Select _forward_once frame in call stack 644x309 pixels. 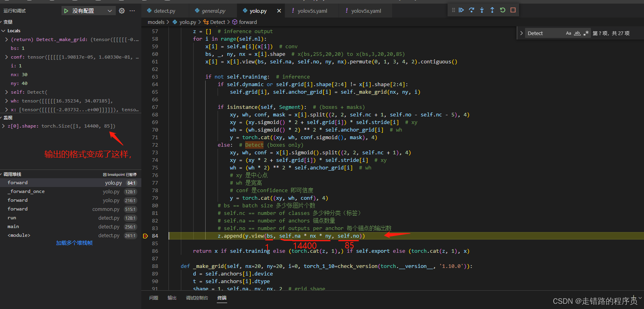point(26,191)
